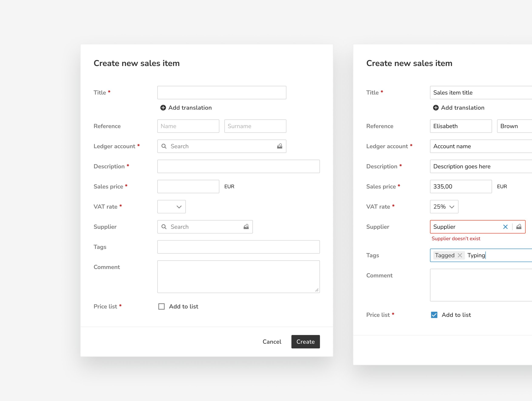Click the empty Sales price field

pyautogui.click(x=188, y=187)
